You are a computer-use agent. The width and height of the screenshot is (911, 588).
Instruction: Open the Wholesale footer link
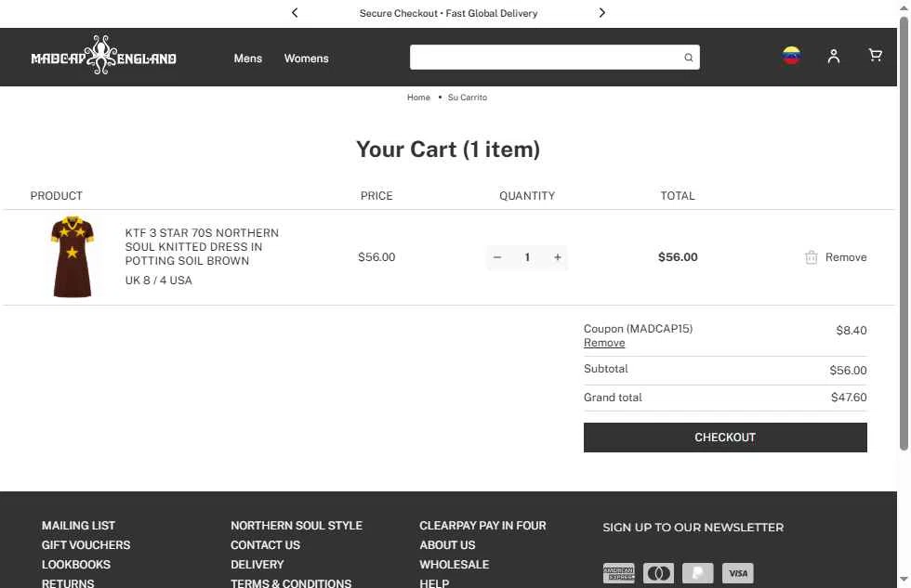(455, 564)
